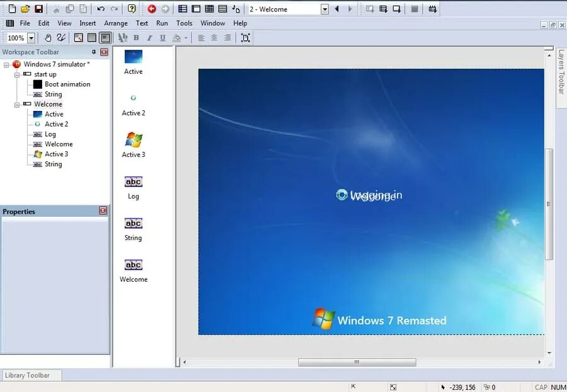Open the text color dropdown arrow
Screen dimensions: 567x392
point(186,38)
